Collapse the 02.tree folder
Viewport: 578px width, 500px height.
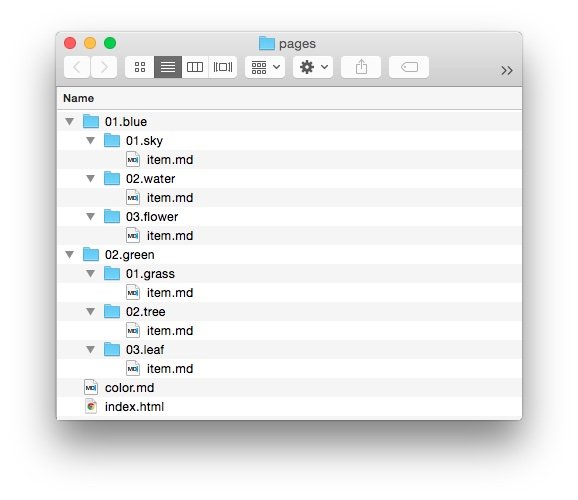[x=90, y=312]
